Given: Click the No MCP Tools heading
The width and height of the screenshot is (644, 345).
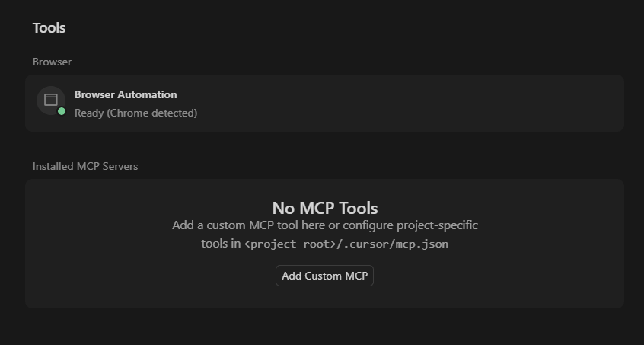Looking at the screenshot, I should (x=325, y=208).
